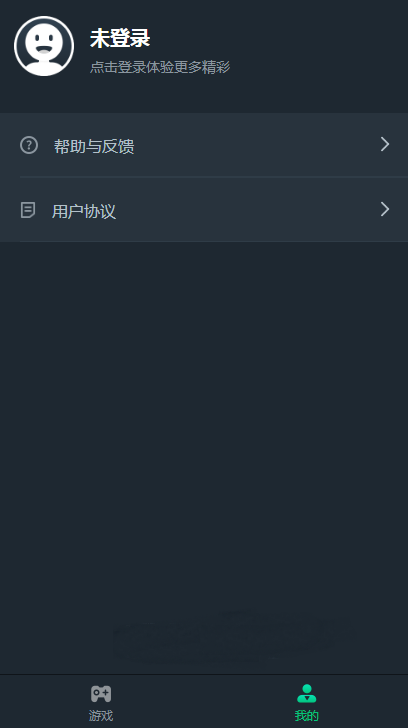The height and width of the screenshot is (728, 408).
Task: Click divider line between the two menu rows
Action: tap(214, 177)
